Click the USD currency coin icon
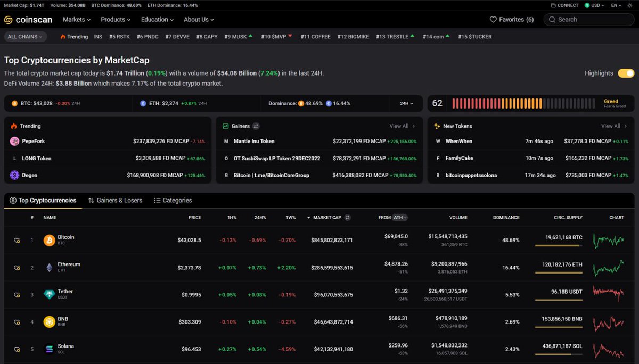Image resolution: width=639 pixels, height=364 pixels. (587, 5)
